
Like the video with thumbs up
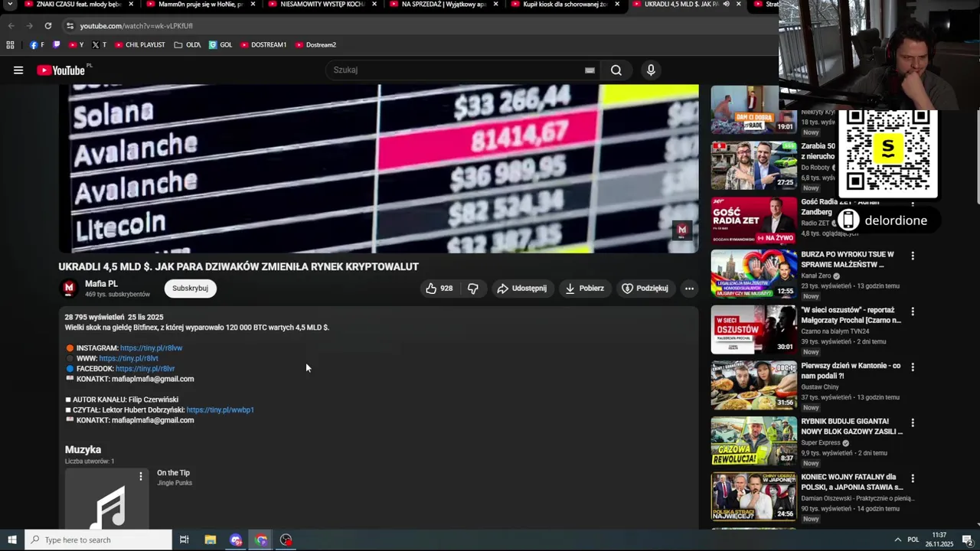(x=439, y=289)
